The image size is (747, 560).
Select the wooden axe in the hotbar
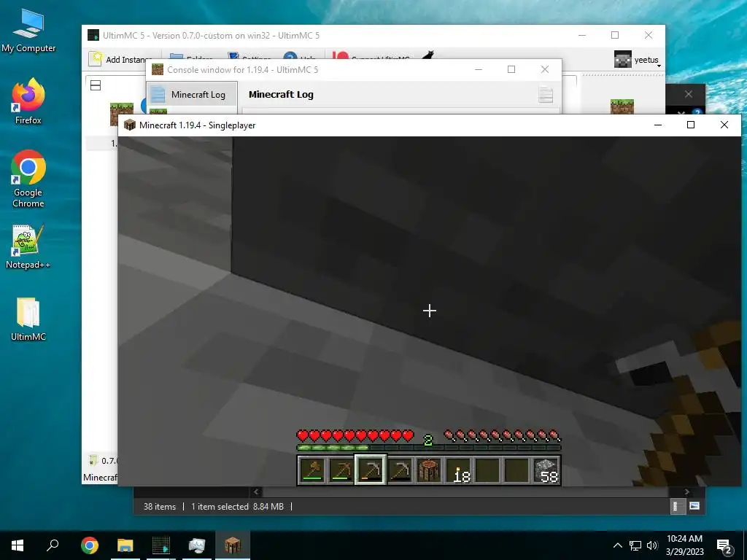coord(312,470)
